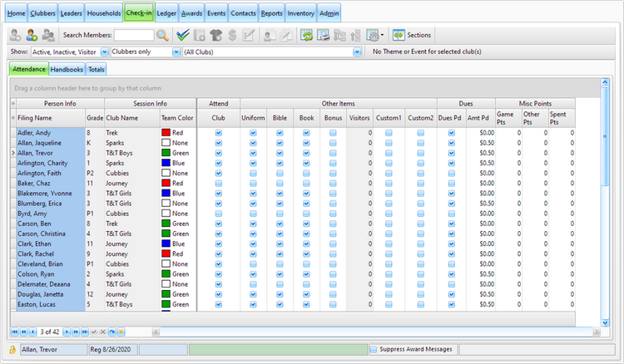Expand the Clubbers only dropdown
Screen dimensions: 624x364
[176, 52]
